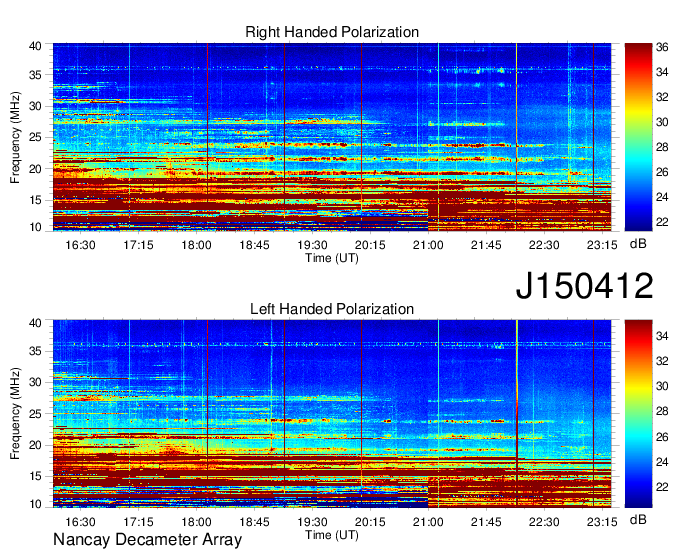The width and height of the screenshot is (680, 552).
Task: Click the 23:15 time tick under left-handed plot
Action: (602, 522)
